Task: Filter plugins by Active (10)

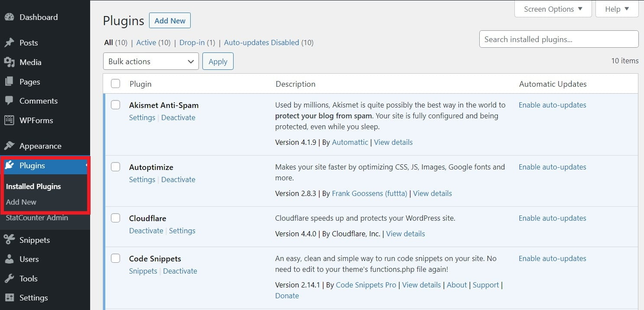Action: pyautogui.click(x=153, y=42)
